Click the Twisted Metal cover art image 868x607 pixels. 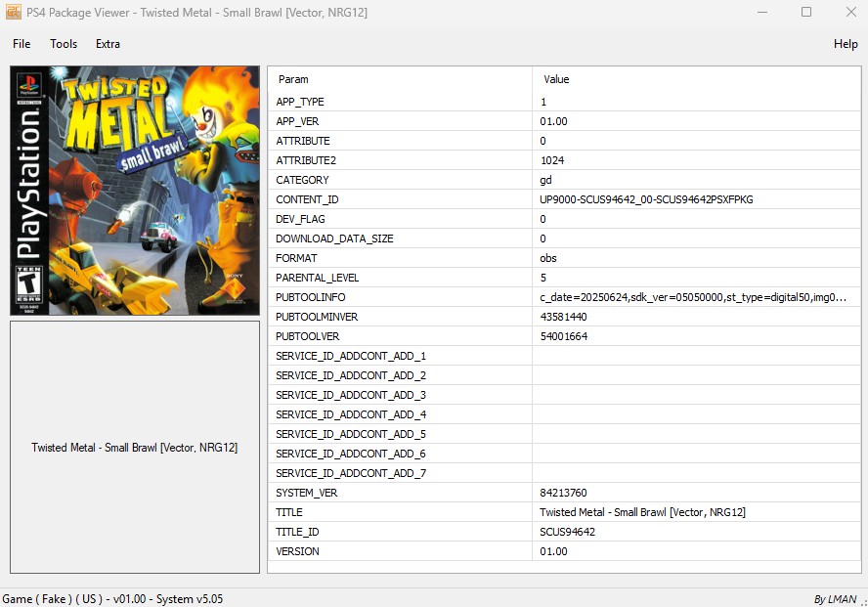[135, 191]
